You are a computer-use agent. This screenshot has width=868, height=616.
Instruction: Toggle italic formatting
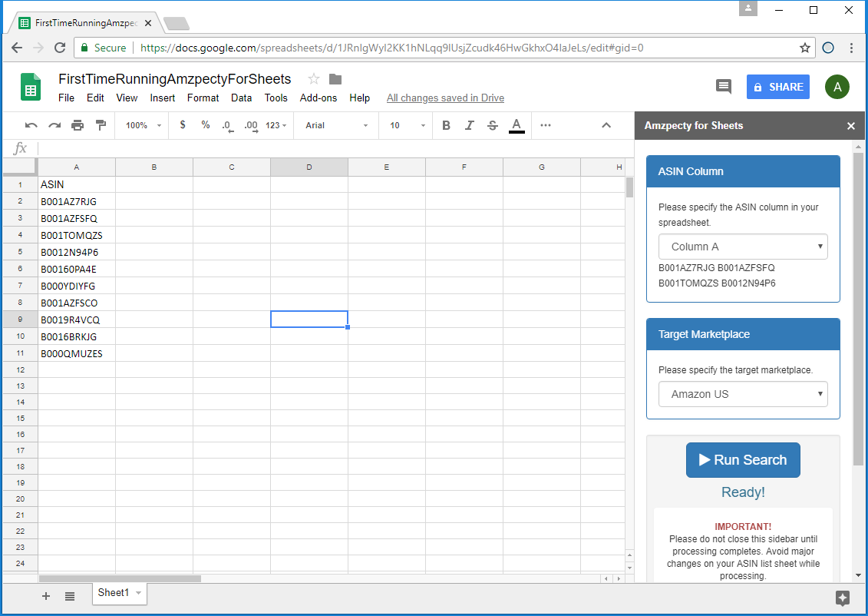coord(470,125)
